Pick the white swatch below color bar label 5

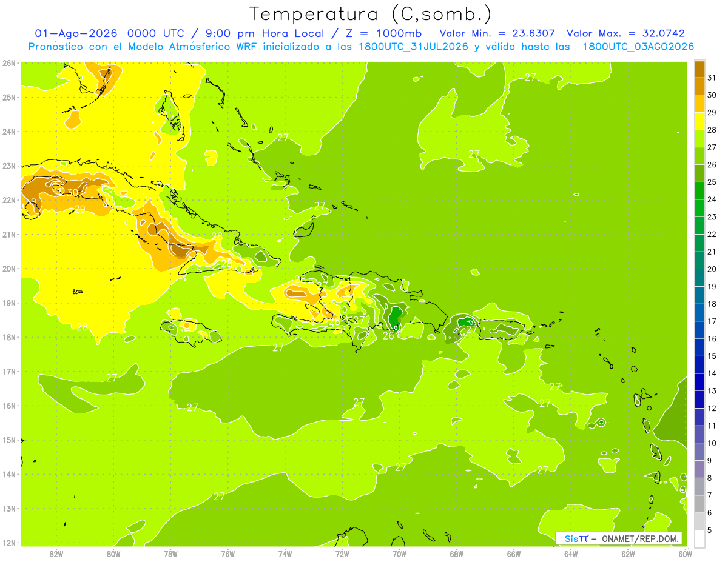pos(699,538)
